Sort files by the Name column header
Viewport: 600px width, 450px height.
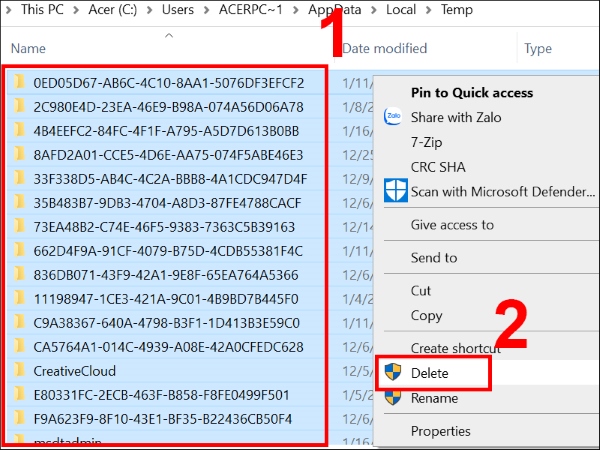pyautogui.click(x=28, y=48)
